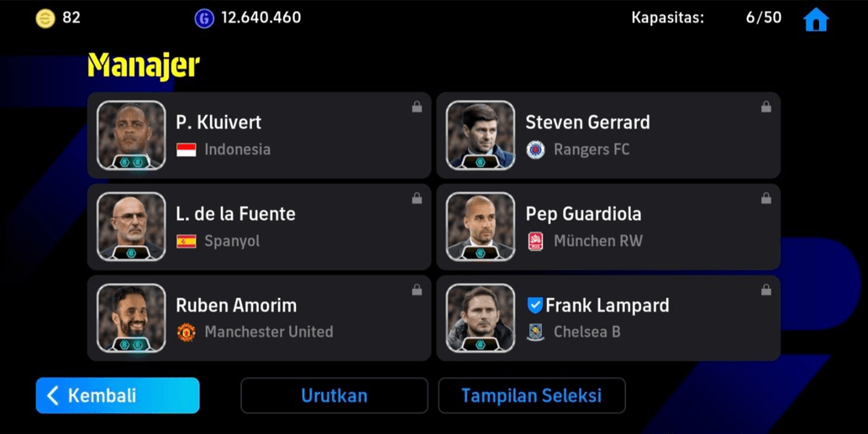Screen dimensions: 868x434
Task: Tap the lock icon on Pep Guardiola's card
Action: (765, 199)
